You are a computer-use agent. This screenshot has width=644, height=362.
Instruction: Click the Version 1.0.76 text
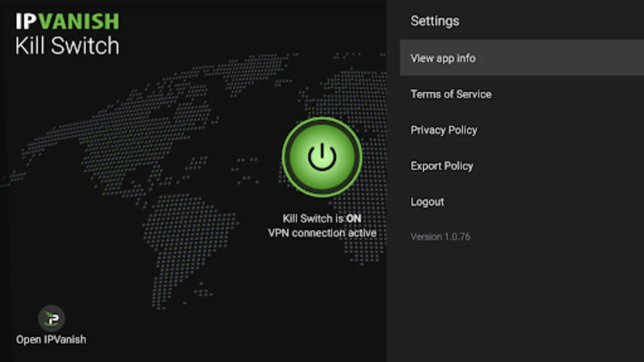[x=440, y=237]
